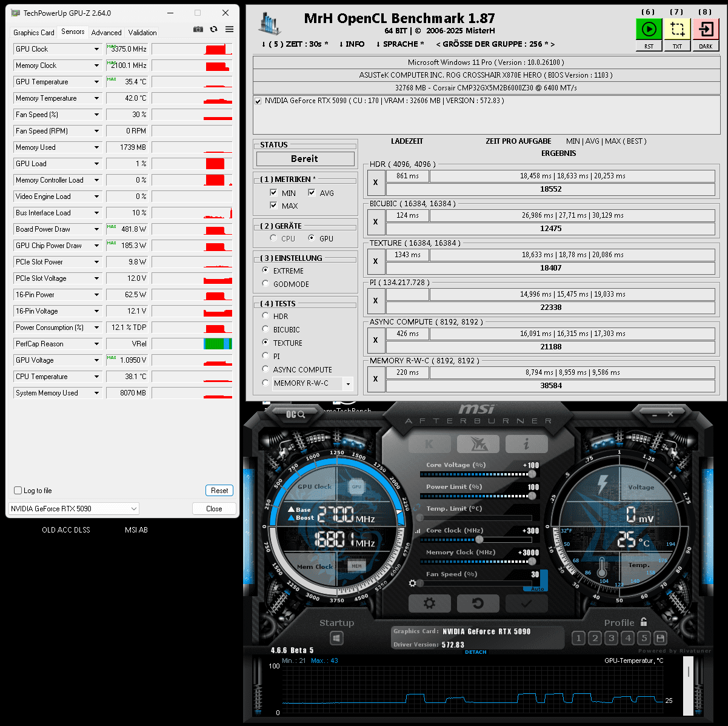728x726 pixels.
Task: Click Afterburner K Kombustor button
Action: (x=429, y=444)
